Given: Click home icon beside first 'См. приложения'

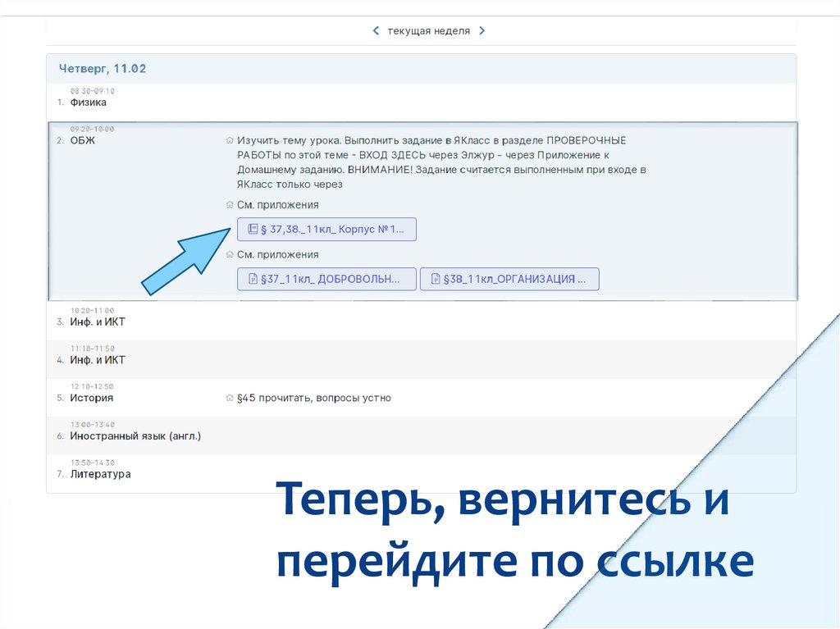Looking at the screenshot, I should 230,205.
